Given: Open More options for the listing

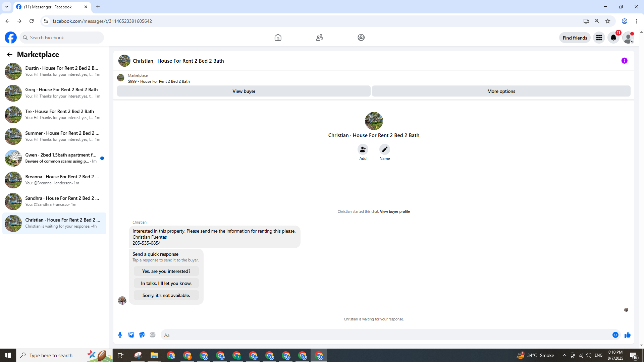Looking at the screenshot, I should pyautogui.click(x=501, y=91).
